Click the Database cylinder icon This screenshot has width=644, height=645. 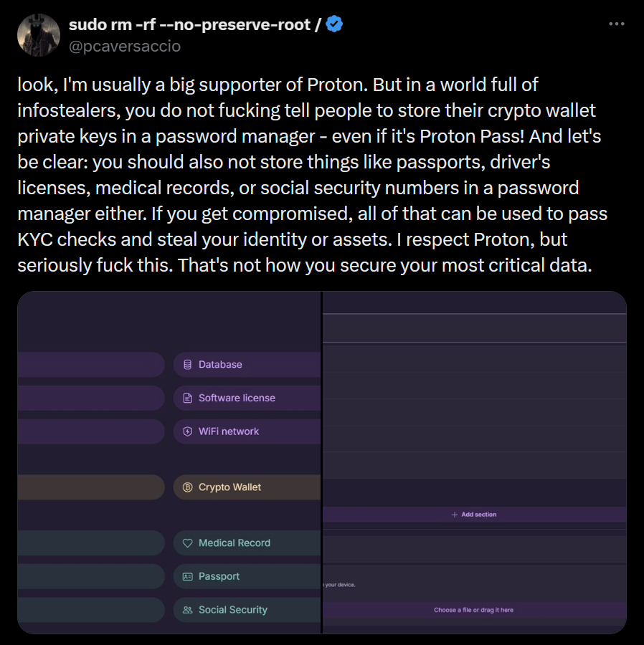(x=188, y=365)
